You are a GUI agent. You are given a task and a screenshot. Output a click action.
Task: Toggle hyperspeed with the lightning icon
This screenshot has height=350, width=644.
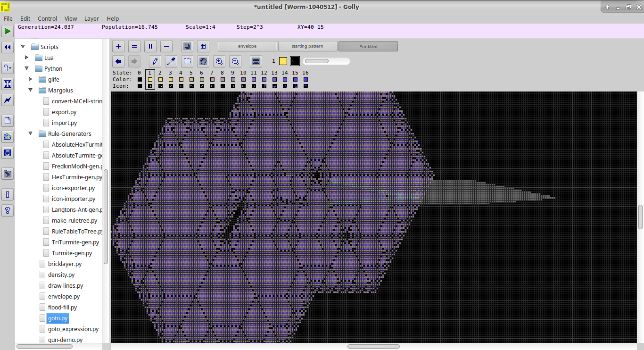point(8,100)
